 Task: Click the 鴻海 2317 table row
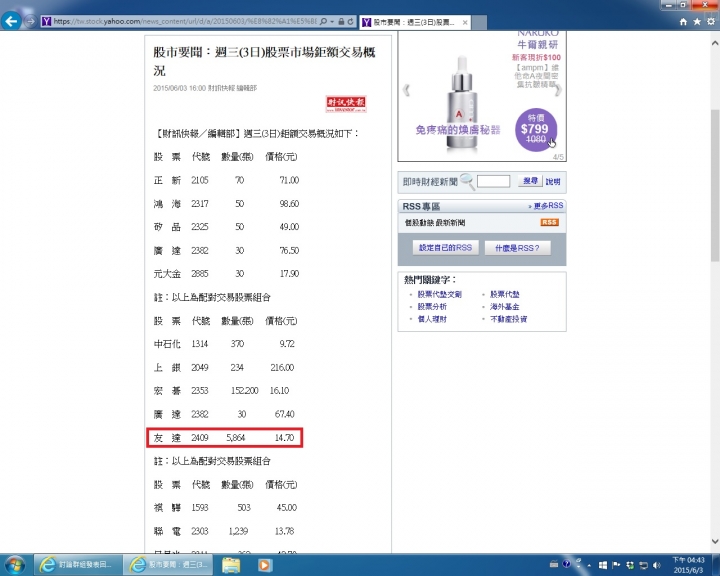[x=226, y=203]
